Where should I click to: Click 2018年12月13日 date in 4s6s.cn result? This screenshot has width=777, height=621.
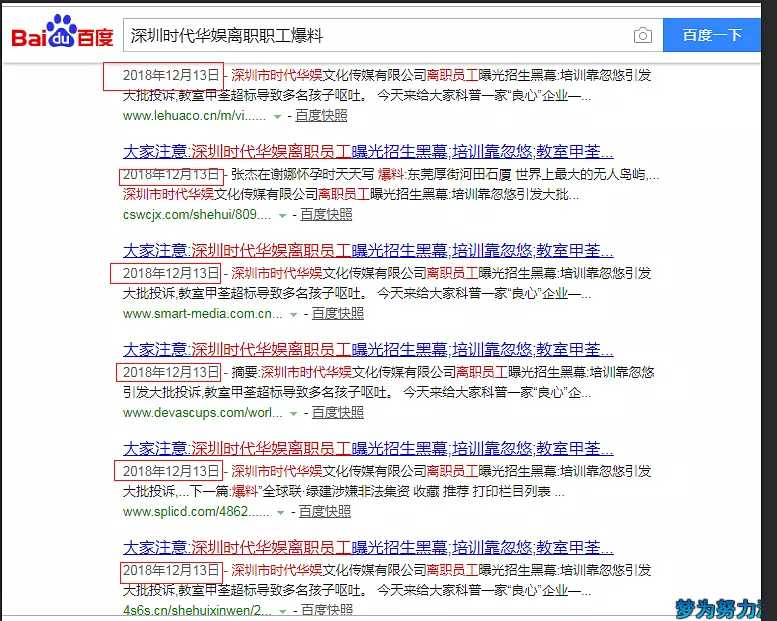171,570
